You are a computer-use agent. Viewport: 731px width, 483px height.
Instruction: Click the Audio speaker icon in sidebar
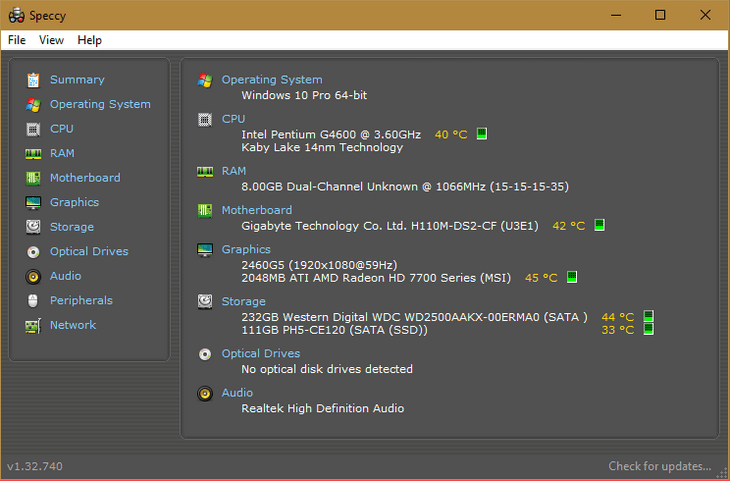pos(33,276)
